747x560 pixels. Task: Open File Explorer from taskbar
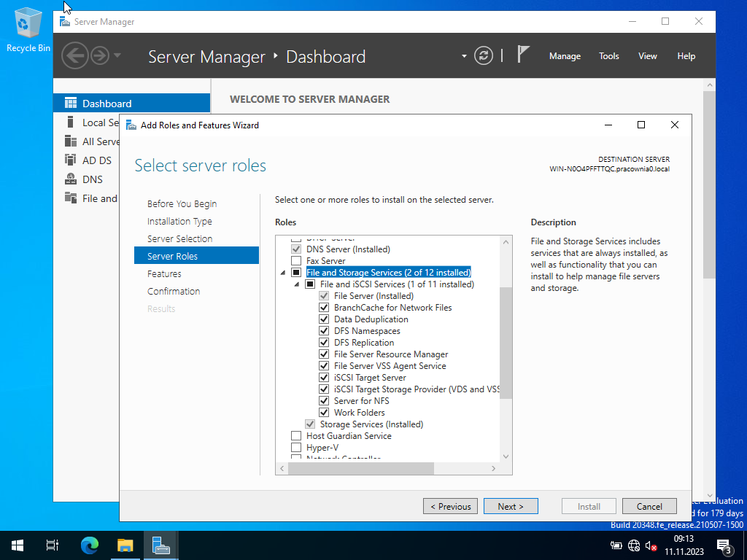125,545
